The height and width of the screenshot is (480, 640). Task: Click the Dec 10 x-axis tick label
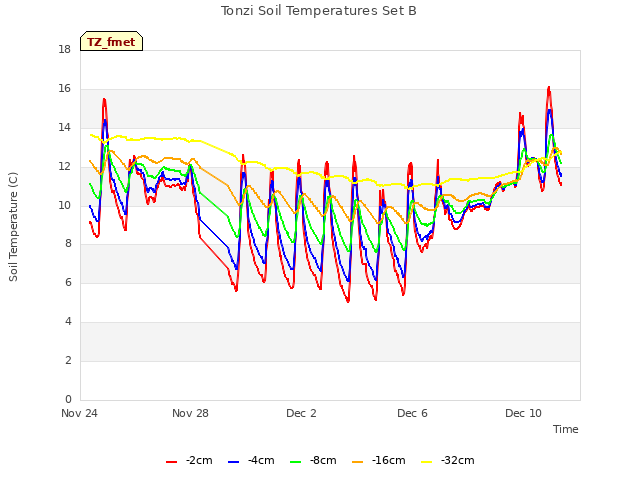523,413
